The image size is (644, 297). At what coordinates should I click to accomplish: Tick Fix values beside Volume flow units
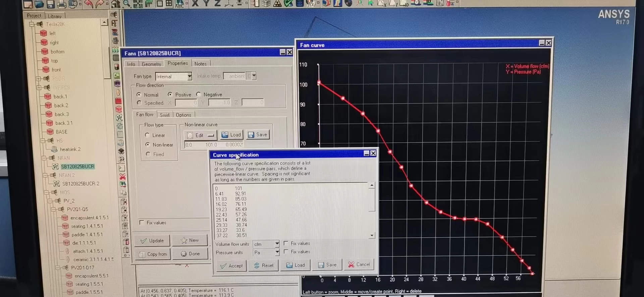[286, 243]
